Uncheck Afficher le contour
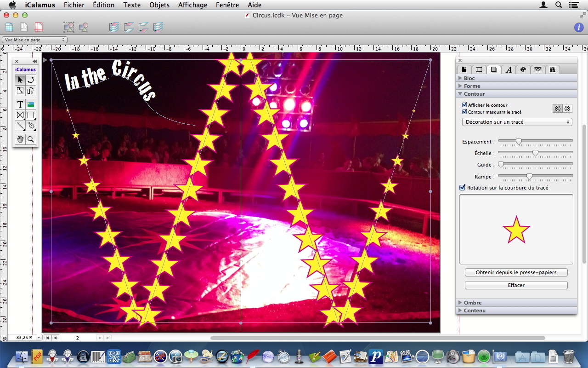The width and height of the screenshot is (588, 368). tap(464, 105)
